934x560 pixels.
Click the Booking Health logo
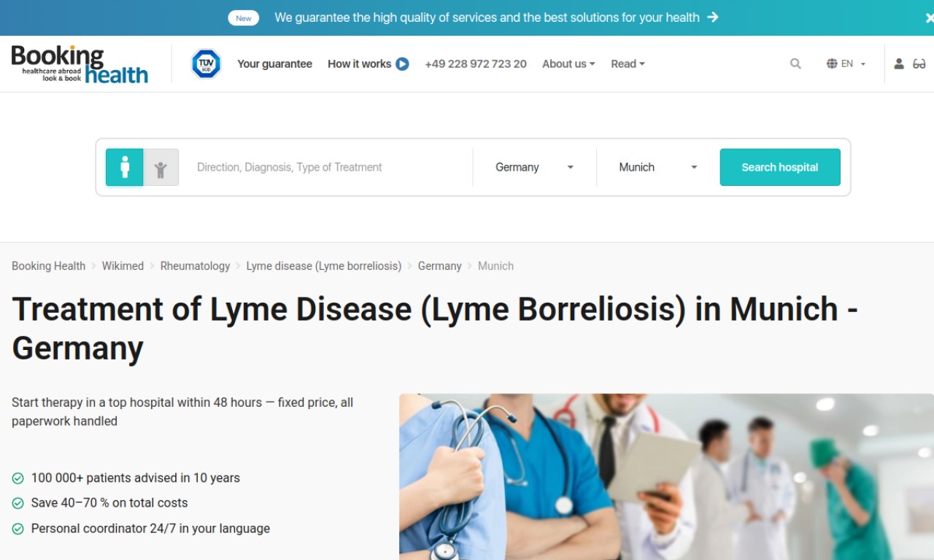coord(80,64)
